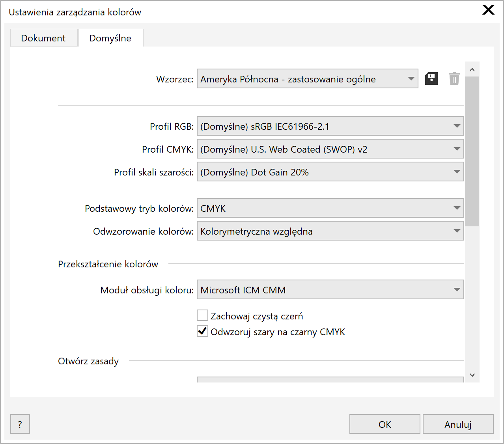Open the Profil CMYK dropdown list
Screen dimensions: 504x444
pos(330,149)
